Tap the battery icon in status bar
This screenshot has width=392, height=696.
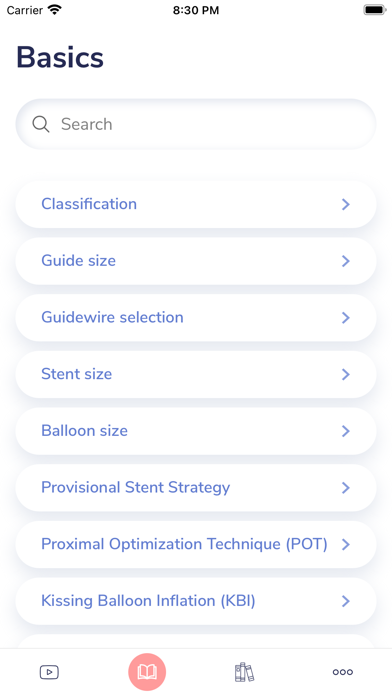[x=375, y=10]
